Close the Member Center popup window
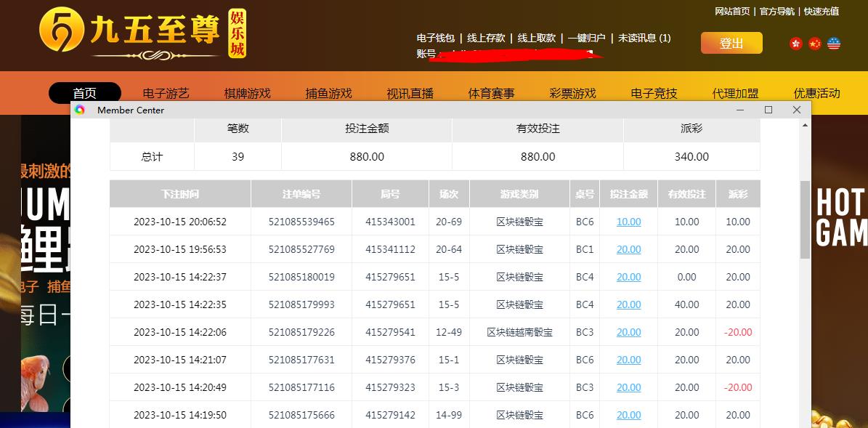Image resolution: width=868 pixels, height=428 pixels. tap(797, 110)
